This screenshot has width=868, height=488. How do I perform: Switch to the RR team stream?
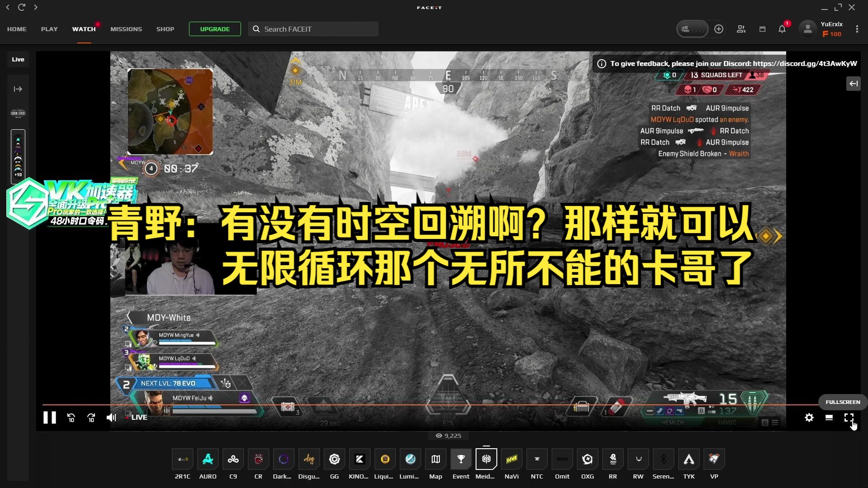tap(613, 459)
